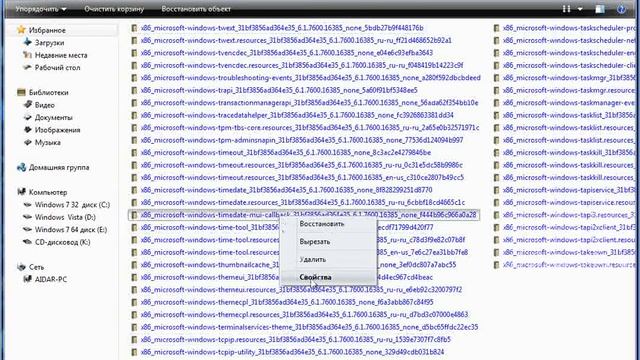Open the Windows Vista (D:) drive
640x360 pixels.
click(x=65, y=217)
